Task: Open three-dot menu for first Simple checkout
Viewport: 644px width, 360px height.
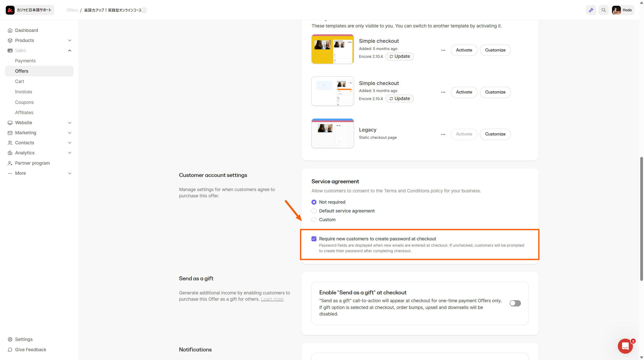Action: click(443, 50)
